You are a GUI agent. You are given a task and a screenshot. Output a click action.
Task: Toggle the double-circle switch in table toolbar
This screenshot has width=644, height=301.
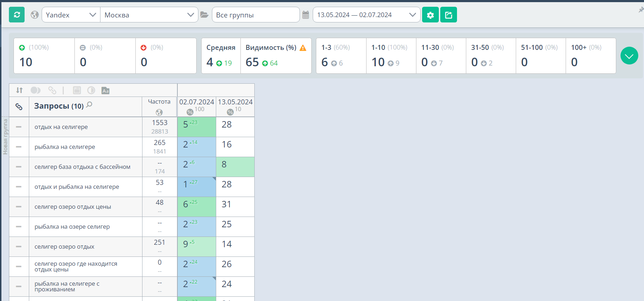pos(36,90)
